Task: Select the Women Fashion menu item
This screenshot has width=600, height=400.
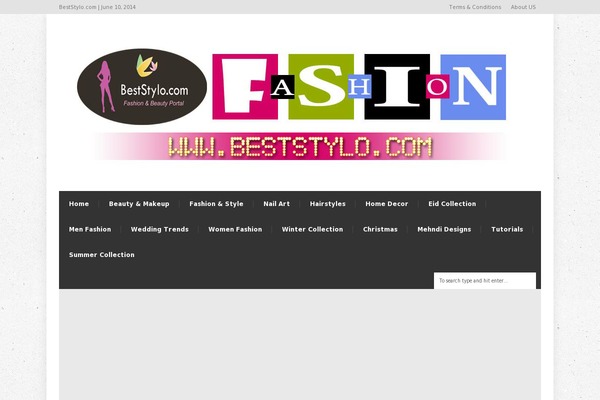Action: click(235, 229)
